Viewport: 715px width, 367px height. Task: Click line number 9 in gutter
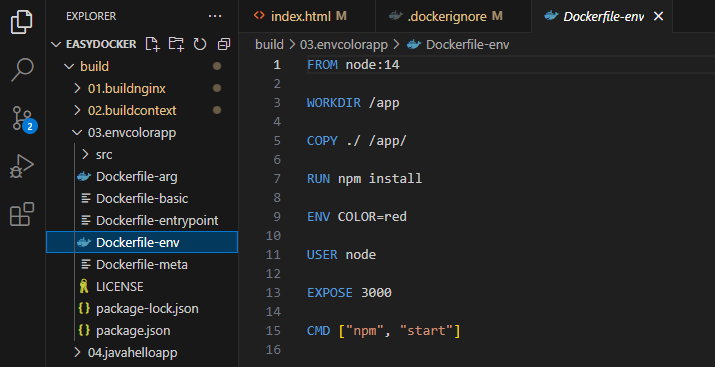tap(277, 217)
